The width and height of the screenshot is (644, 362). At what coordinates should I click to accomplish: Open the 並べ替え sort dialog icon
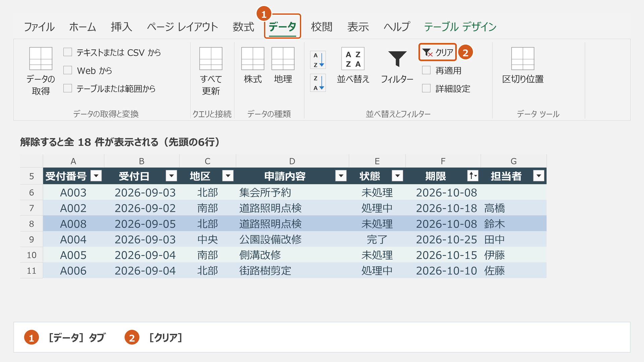click(353, 59)
